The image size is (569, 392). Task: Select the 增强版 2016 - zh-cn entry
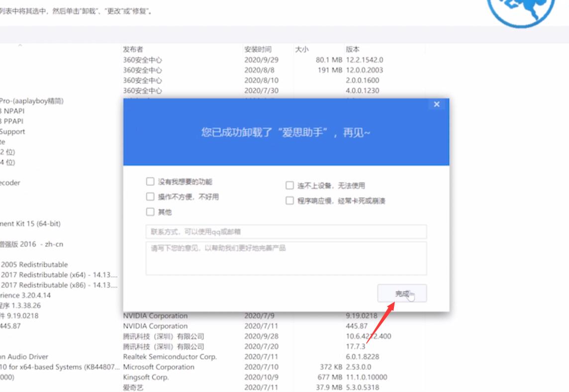[31, 244]
